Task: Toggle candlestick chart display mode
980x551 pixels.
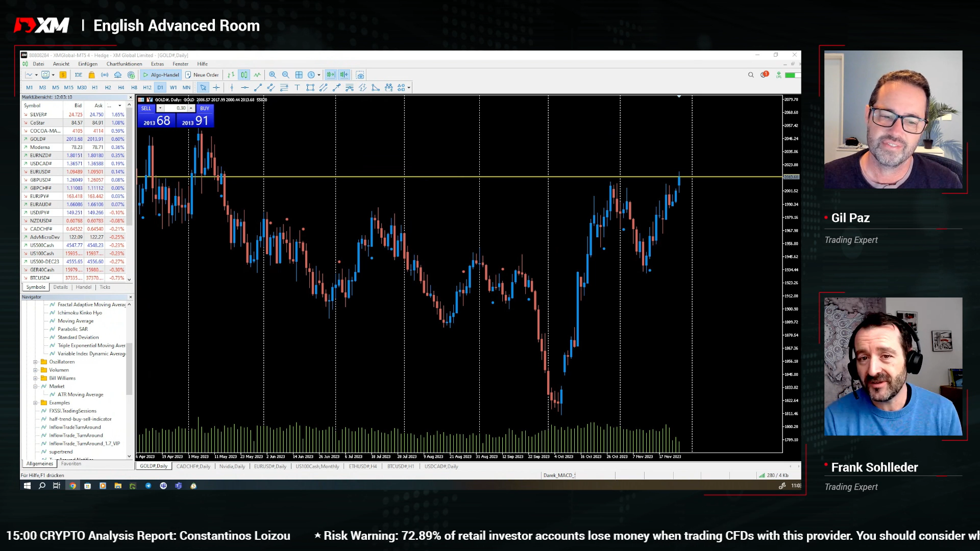Action: (244, 75)
